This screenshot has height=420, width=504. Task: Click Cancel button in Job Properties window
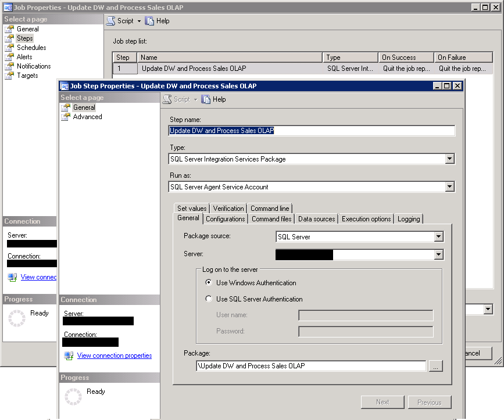pyautogui.click(x=478, y=353)
